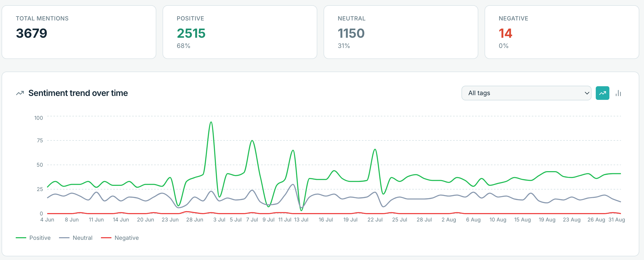The height and width of the screenshot is (260, 644).
Task: Click the 7 Jul x-axis label
Action: (252, 220)
